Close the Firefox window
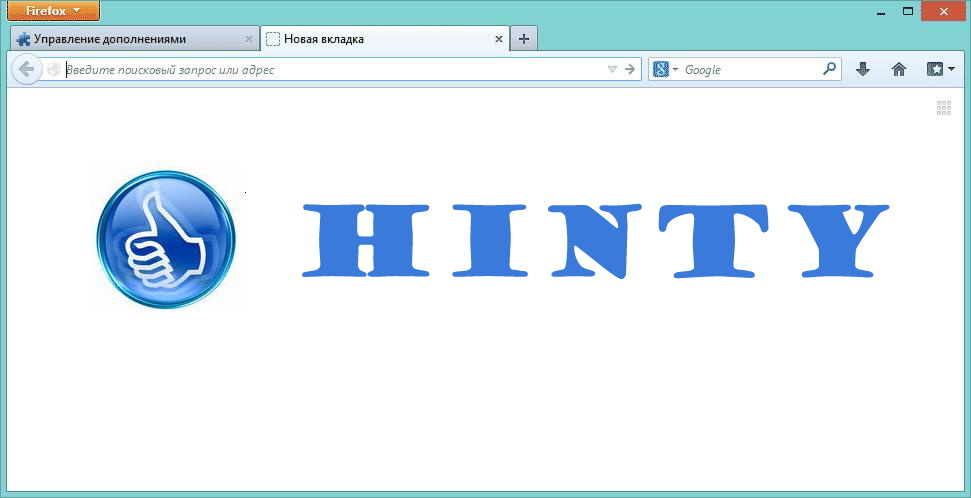This screenshot has height=498, width=971. pyautogui.click(x=943, y=11)
